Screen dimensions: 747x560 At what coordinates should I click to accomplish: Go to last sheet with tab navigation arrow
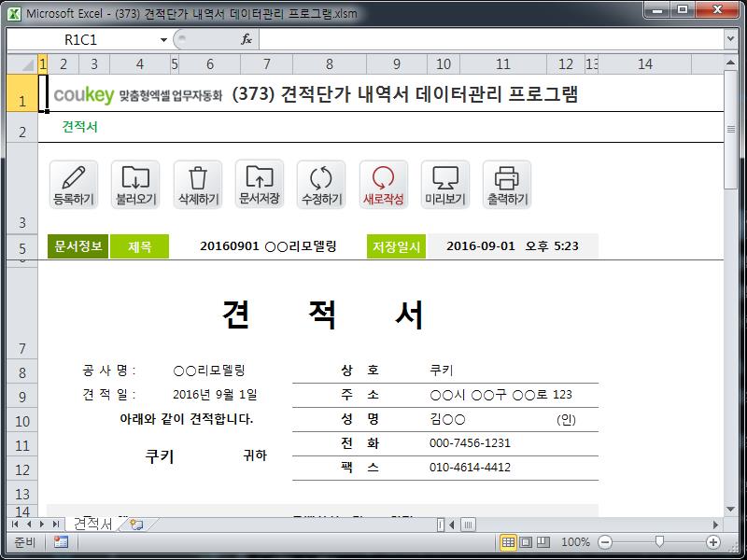coord(56,525)
